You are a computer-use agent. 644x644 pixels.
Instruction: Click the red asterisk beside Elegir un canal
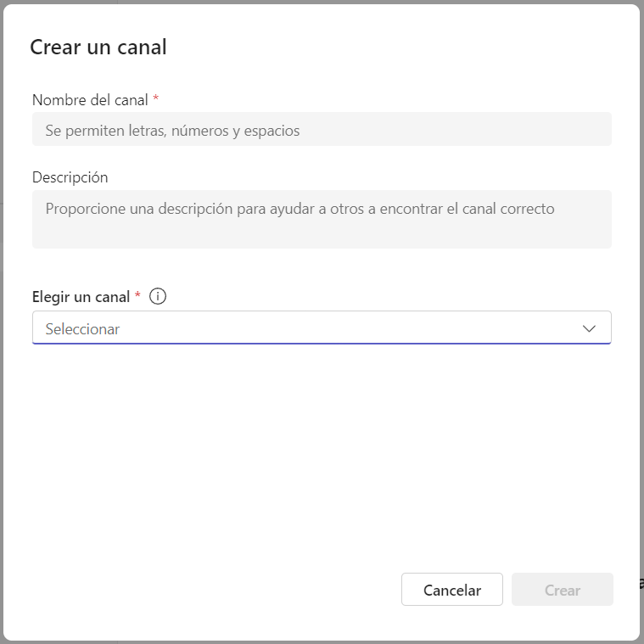click(x=137, y=294)
